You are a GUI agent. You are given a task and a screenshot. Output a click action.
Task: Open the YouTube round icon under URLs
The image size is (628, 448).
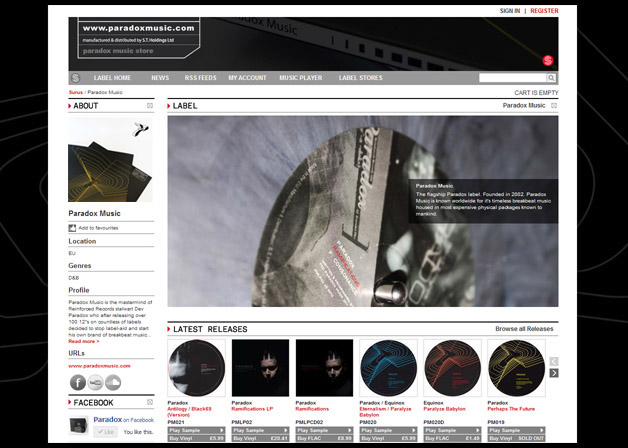click(x=95, y=382)
